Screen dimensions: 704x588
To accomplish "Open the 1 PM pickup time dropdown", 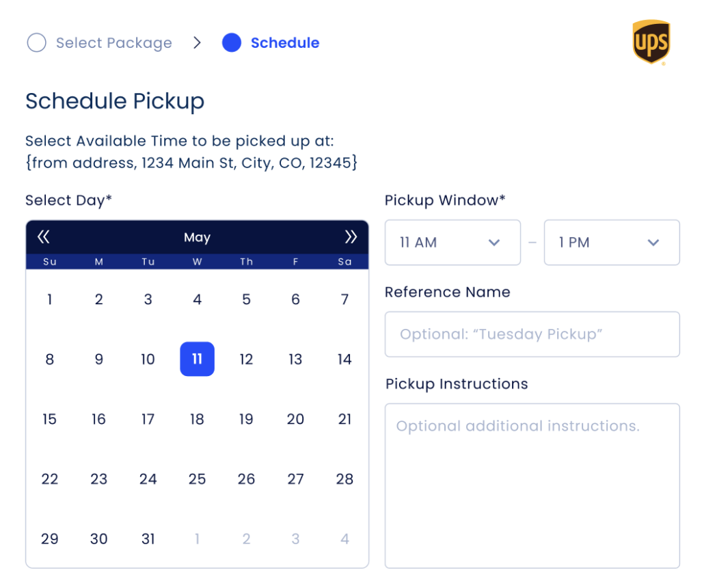I will point(612,243).
